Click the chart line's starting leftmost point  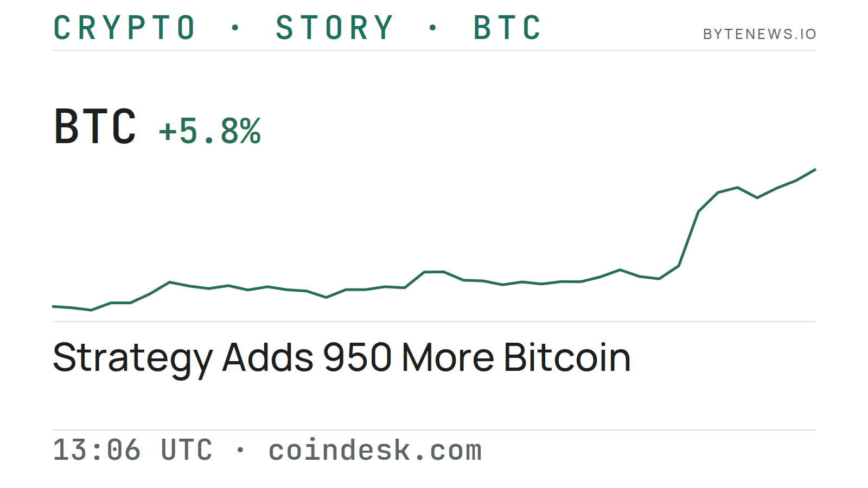pyautogui.click(x=53, y=306)
